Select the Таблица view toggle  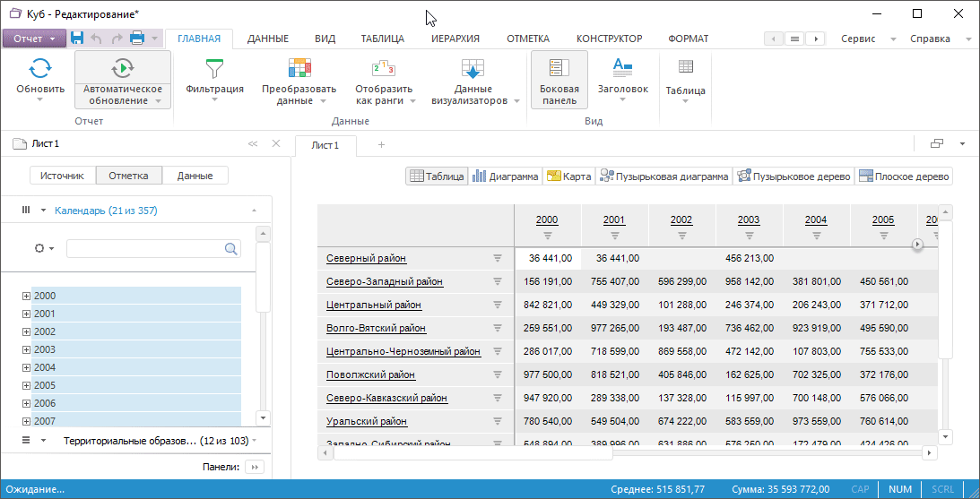[x=437, y=176]
